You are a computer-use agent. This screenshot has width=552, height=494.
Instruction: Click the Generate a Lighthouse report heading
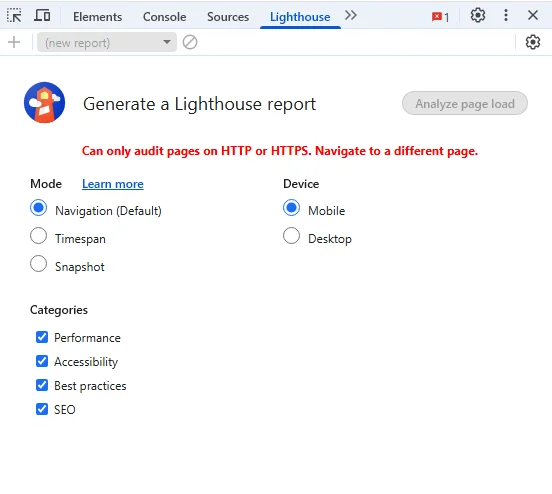point(199,104)
